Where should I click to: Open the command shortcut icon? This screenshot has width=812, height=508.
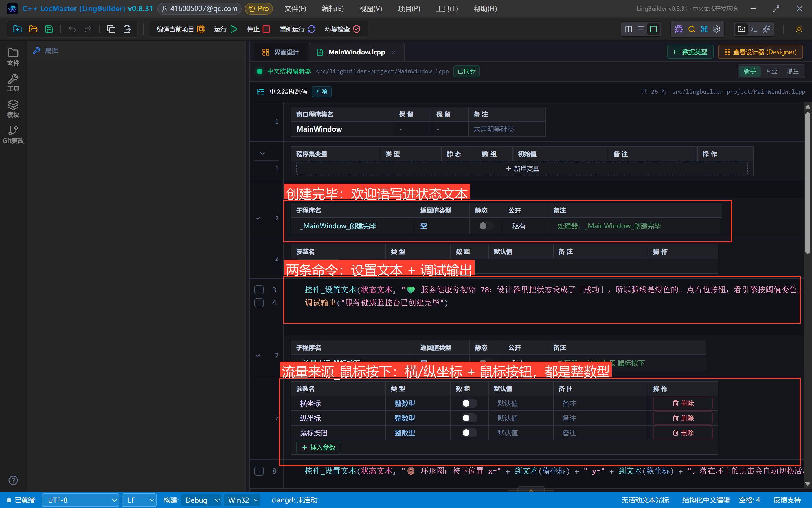(x=704, y=29)
